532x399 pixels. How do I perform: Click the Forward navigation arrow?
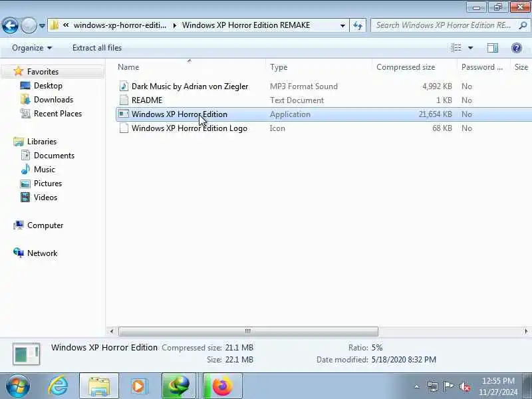pyautogui.click(x=29, y=25)
